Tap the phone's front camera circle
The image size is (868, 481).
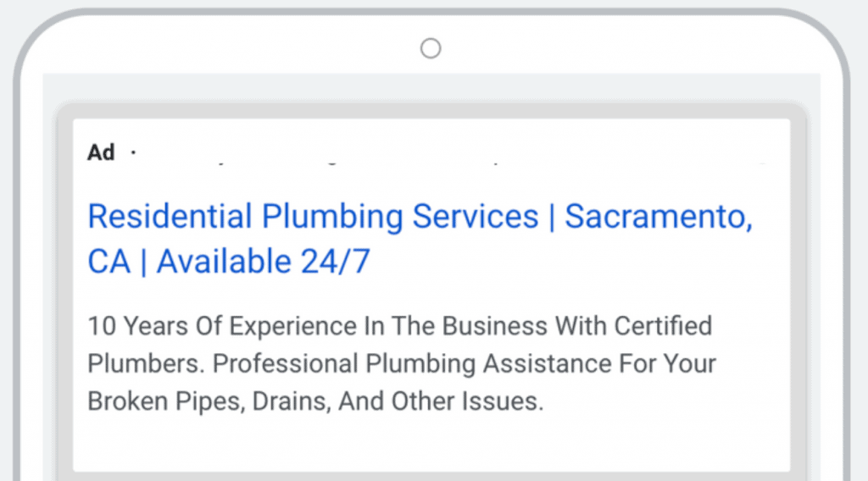pyautogui.click(x=431, y=48)
